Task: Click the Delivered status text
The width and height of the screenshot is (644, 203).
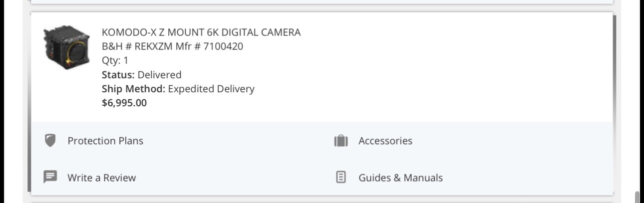Action: [159, 75]
